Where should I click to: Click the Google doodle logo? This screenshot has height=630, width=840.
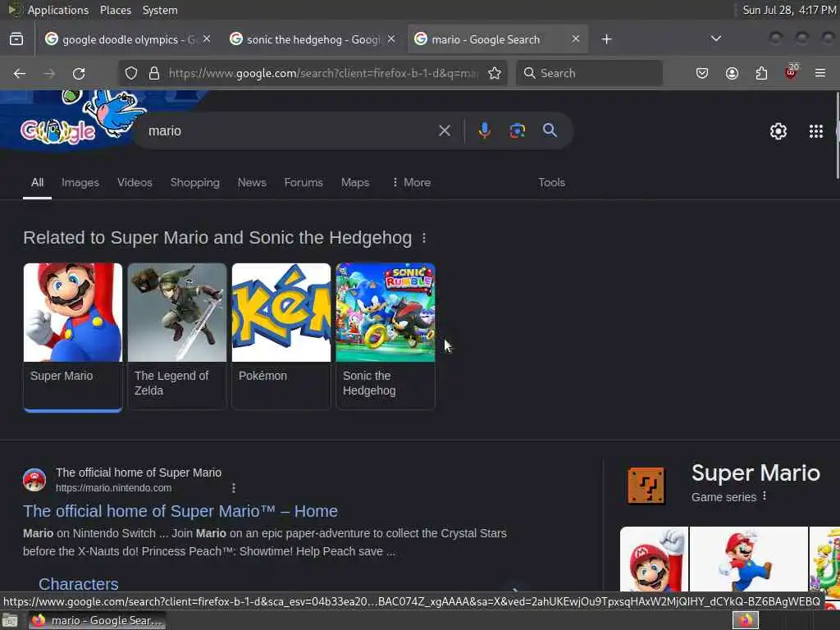pos(58,130)
